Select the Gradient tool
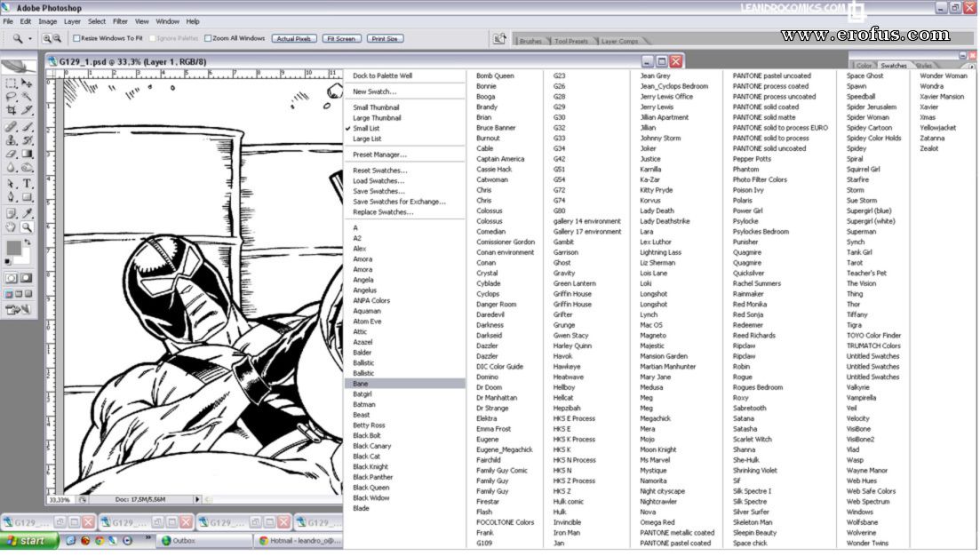This screenshot has width=980, height=556. (x=27, y=154)
